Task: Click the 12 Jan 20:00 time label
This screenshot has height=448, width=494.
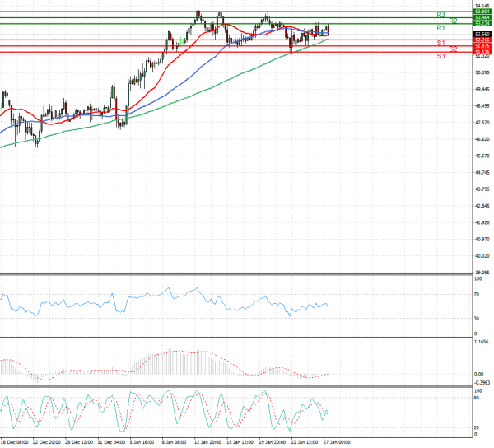Action: [208, 442]
